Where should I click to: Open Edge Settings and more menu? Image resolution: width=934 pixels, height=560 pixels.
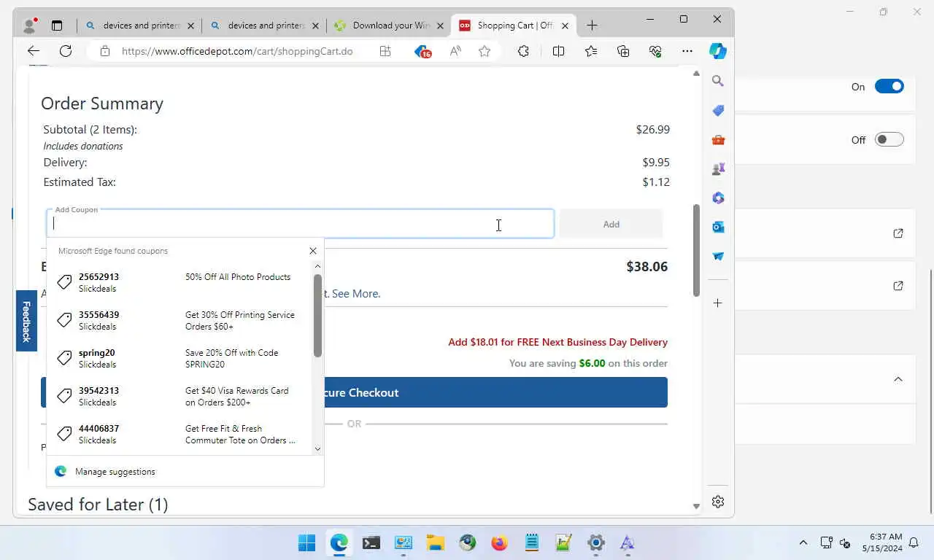[687, 51]
